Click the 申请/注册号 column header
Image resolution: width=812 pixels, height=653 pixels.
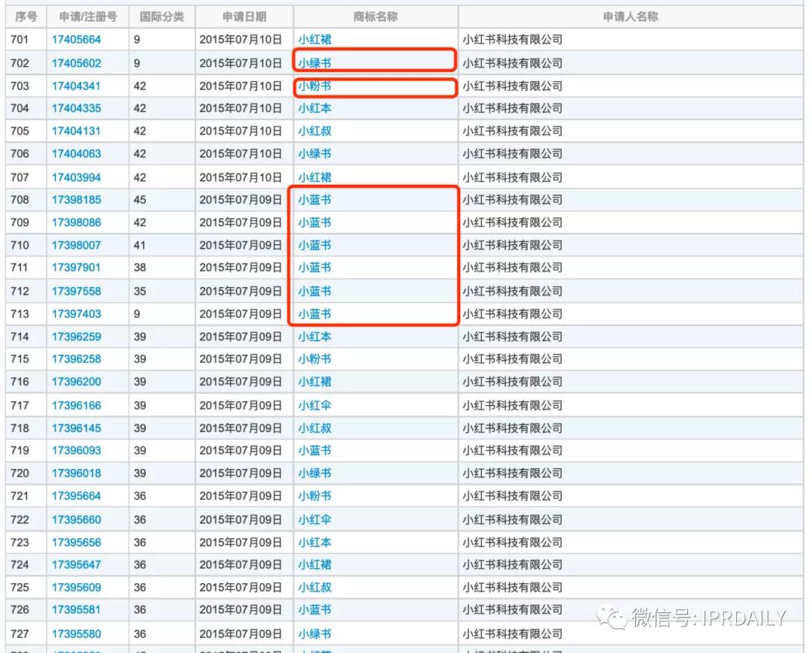tap(87, 17)
